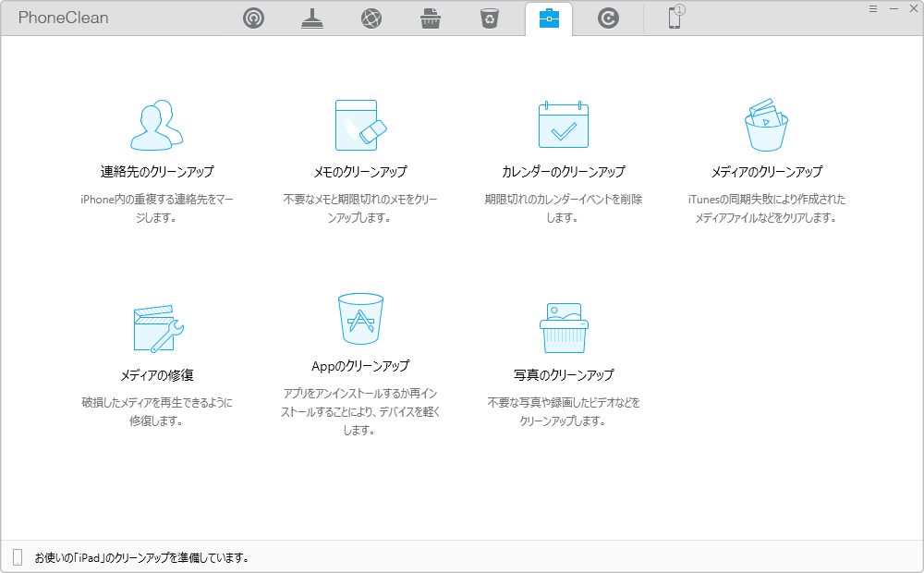
Task: Close the PhoneClean window
Action: pyautogui.click(x=914, y=9)
